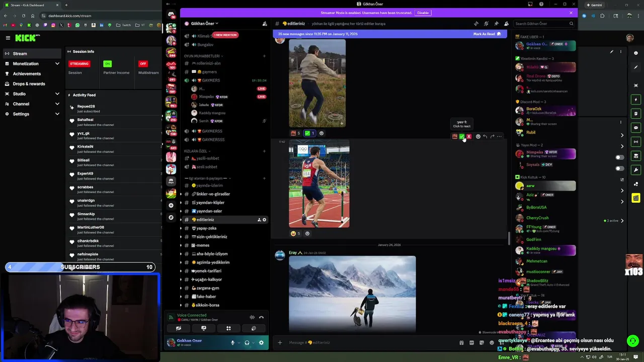Click the Reply arrow on the hovered message

click(x=485, y=136)
